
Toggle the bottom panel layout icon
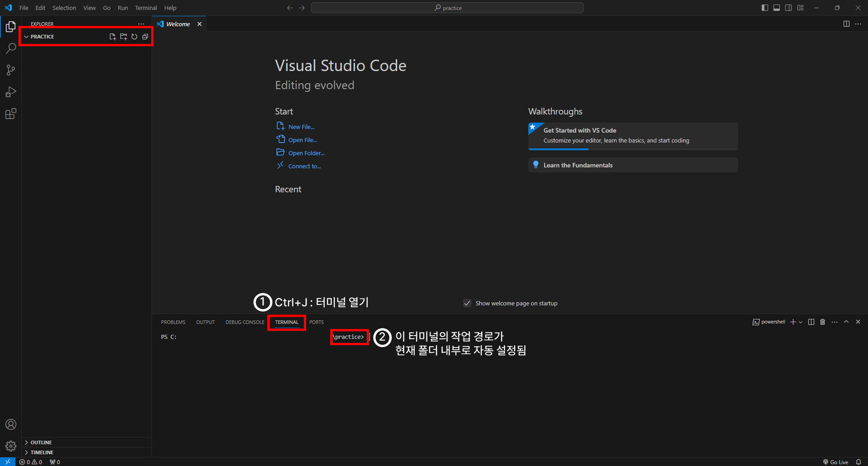[777, 8]
